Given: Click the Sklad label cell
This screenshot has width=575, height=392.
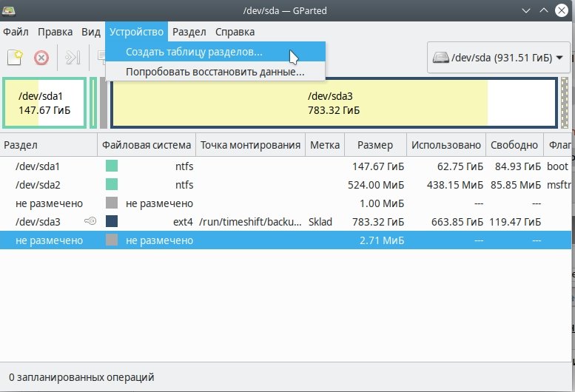Looking at the screenshot, I should tap(320, 222).
